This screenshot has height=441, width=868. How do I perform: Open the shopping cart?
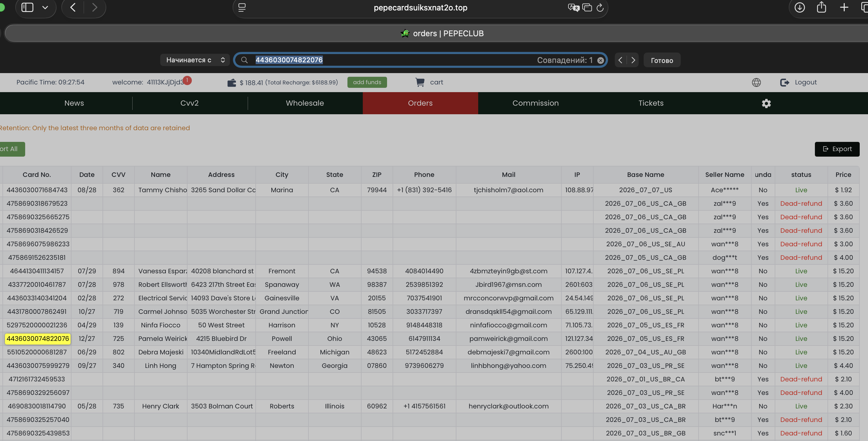[429, 82]
